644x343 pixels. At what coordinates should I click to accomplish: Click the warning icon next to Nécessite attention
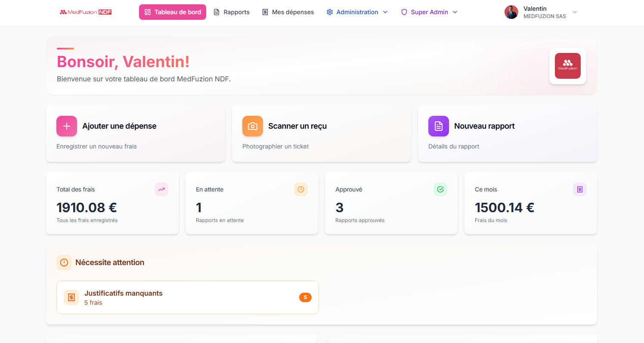click(64, 262)
